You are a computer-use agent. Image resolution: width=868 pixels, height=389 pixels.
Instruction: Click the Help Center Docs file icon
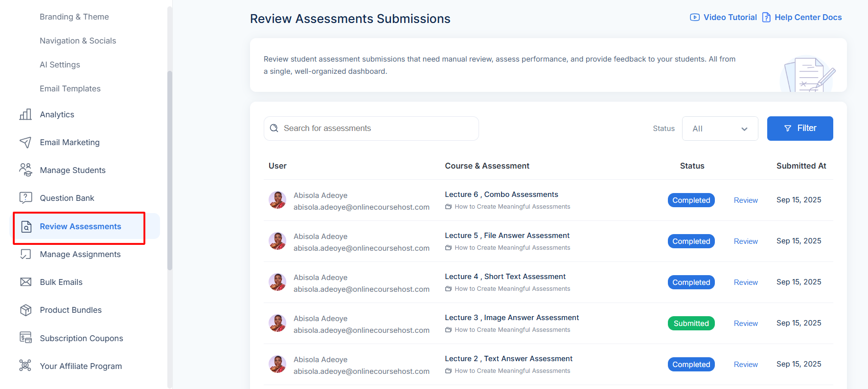point(766,18)
